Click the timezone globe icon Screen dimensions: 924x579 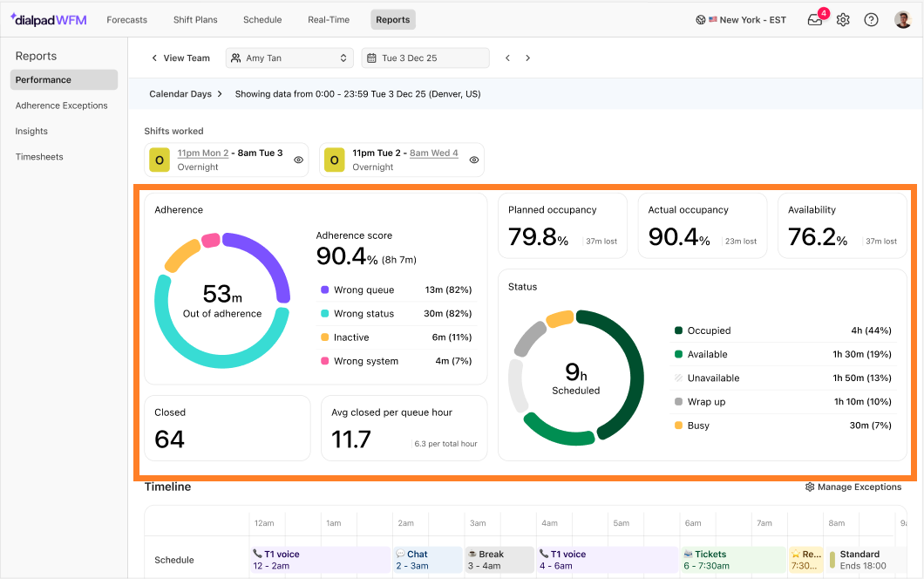[701, 19]
